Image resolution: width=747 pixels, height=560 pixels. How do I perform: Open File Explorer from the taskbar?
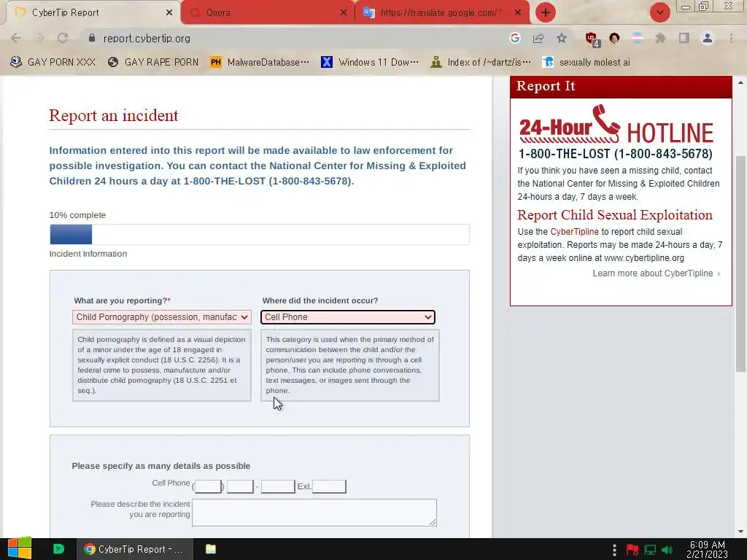tap(211, 549)
